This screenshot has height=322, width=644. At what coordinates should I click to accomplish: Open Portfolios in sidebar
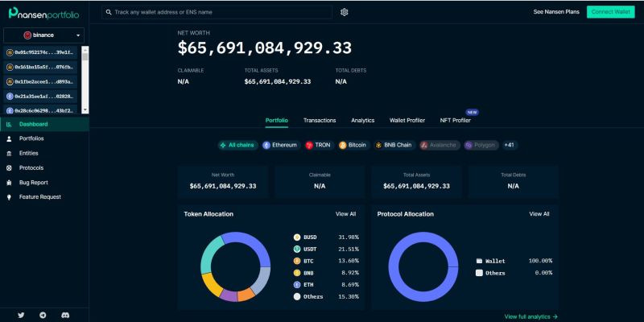44,138
